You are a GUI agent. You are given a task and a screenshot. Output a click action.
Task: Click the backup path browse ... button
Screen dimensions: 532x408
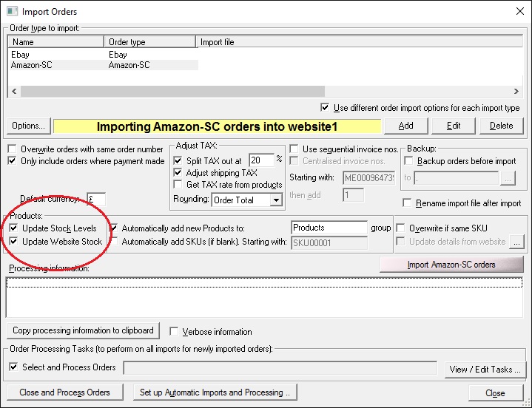point(508,178)
